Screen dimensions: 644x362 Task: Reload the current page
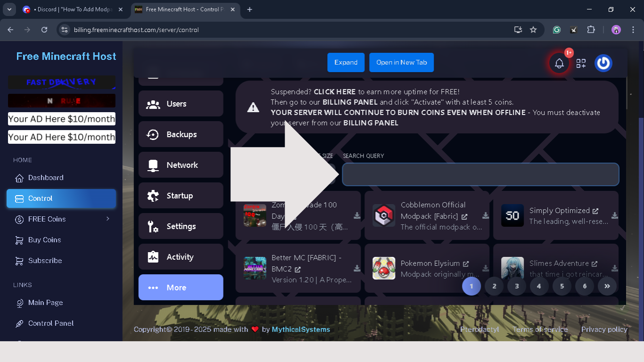click(x=44, y=30)
